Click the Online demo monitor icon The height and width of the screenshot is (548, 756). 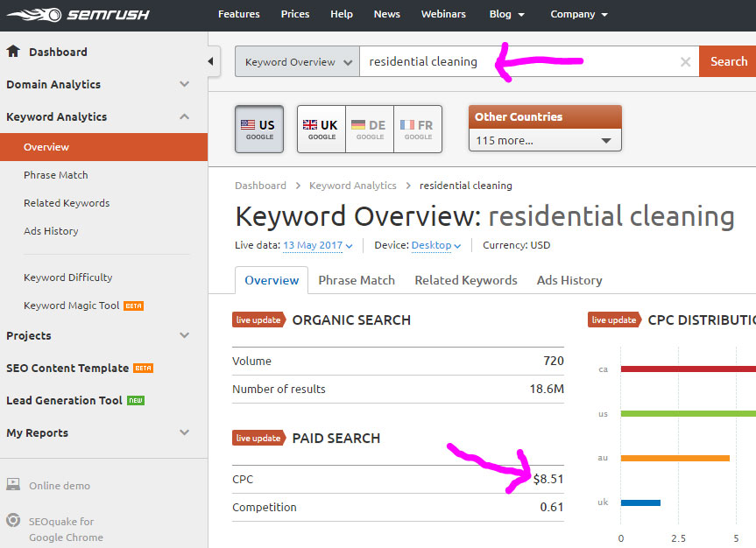13,484
